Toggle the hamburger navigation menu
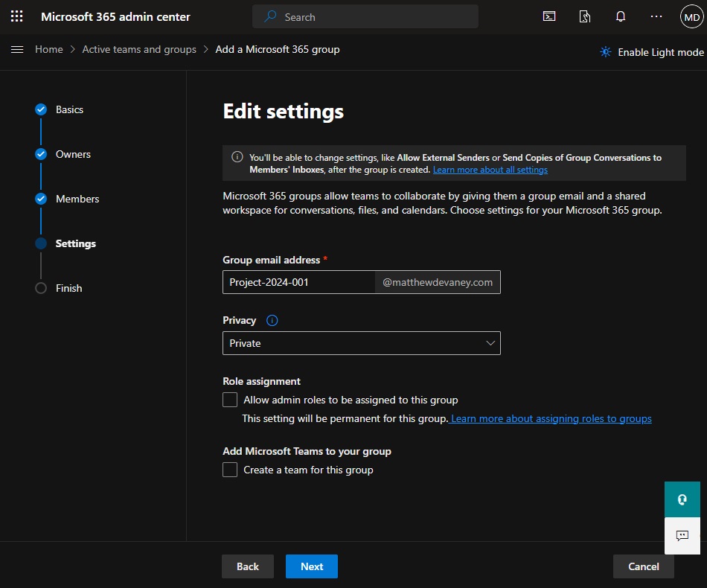Screen dimensions: 707x588 17,50
